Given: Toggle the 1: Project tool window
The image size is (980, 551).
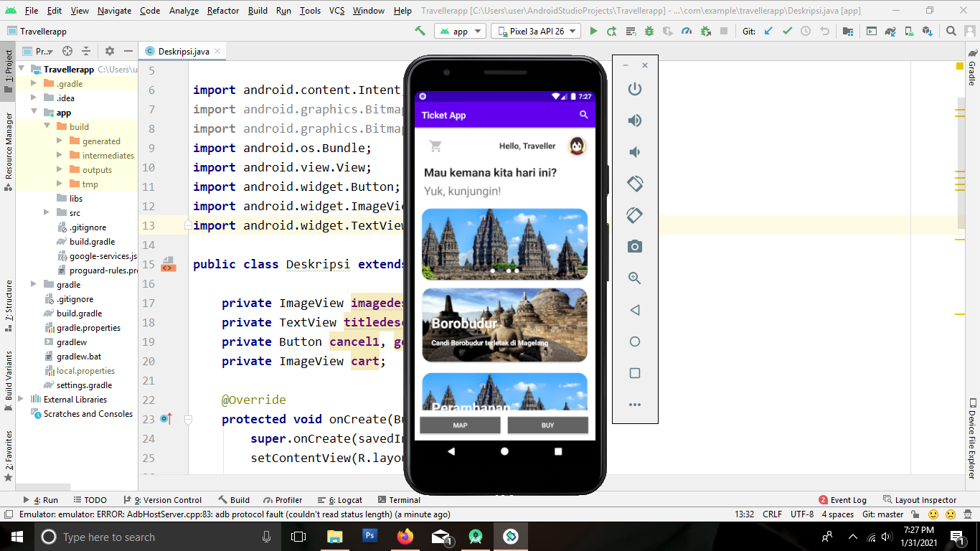Looking at the screenshot, I should pos(8,70).
